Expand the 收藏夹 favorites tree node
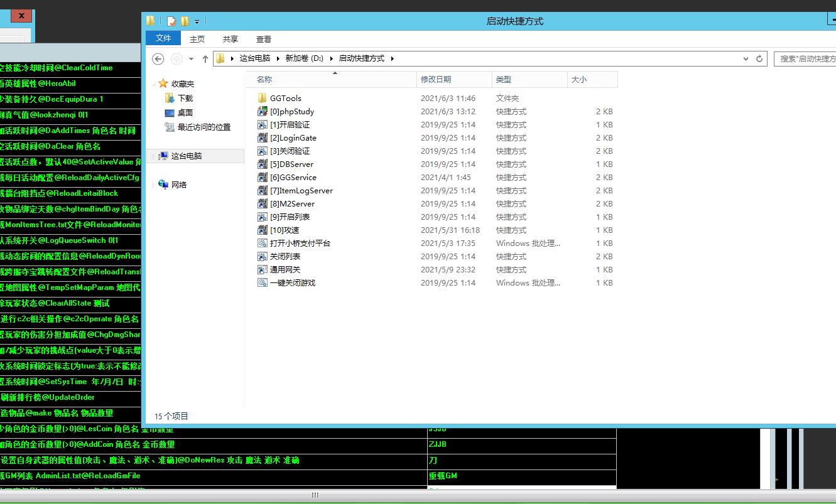 point(155,83)
